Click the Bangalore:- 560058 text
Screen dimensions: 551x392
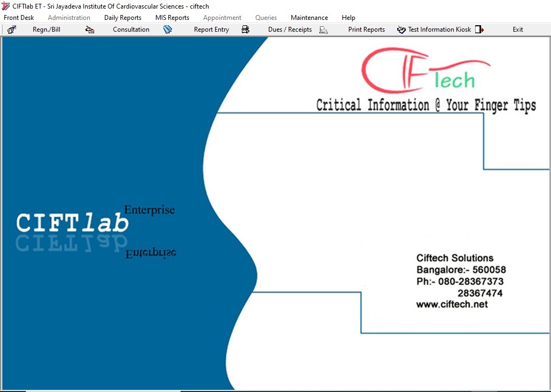point(461,270)
